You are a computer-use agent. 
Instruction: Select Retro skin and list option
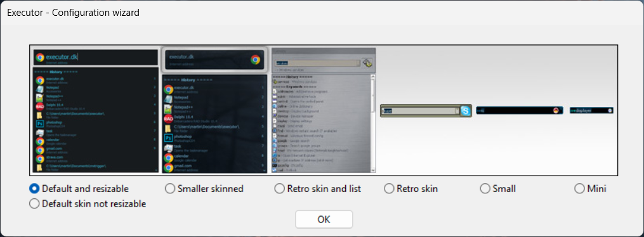(318, 189)
